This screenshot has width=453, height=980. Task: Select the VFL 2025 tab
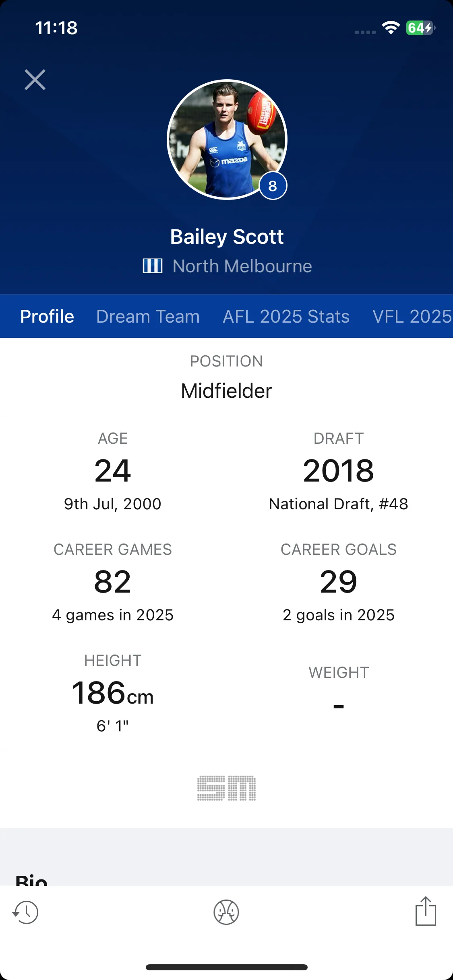pyautogui.click(x=412, y=316)
